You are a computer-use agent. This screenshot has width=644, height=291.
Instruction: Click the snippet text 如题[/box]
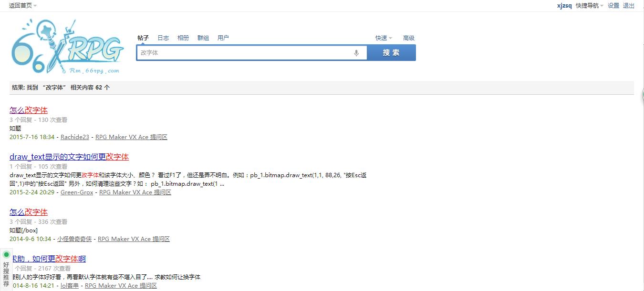[x=23, y=231]
